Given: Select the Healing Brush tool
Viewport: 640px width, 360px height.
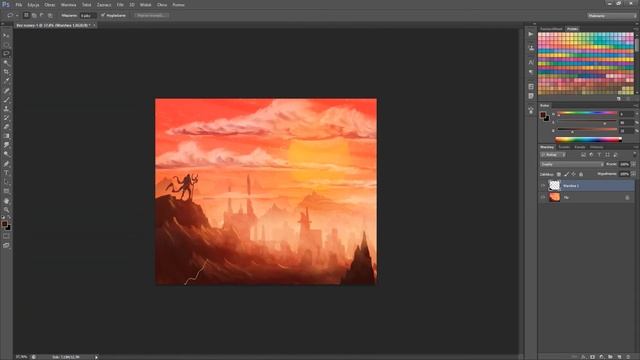Looking at the screenshot, I should (6, 91).
